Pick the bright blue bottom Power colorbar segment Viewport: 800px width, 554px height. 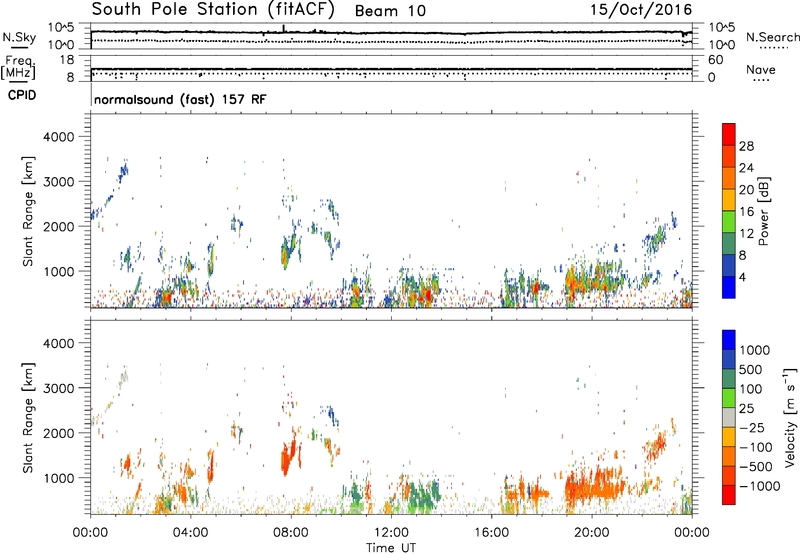point(729,287)
